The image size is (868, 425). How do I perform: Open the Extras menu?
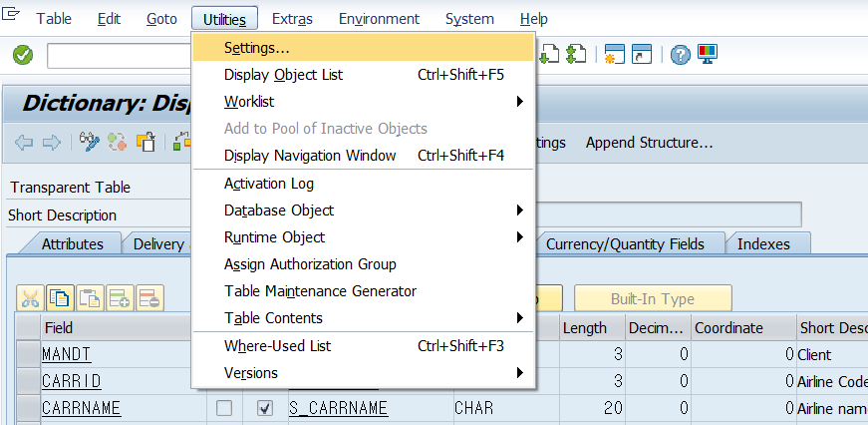click(292, 19)
